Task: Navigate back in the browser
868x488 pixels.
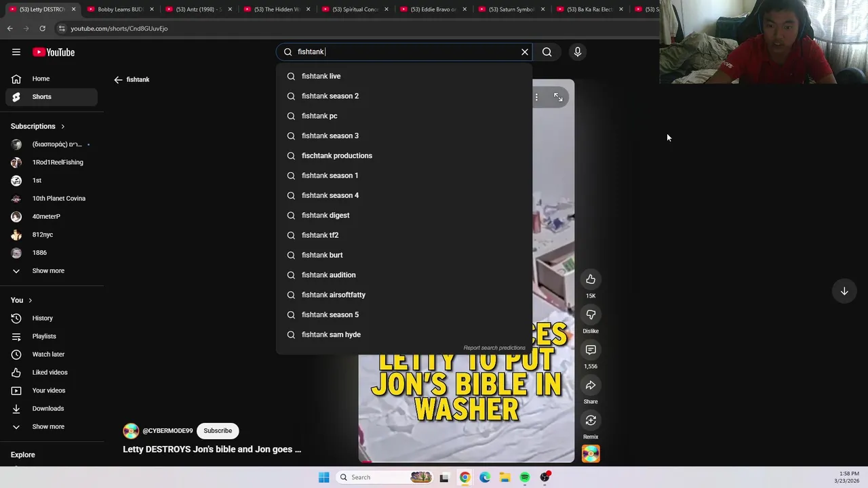Action: click(x=9, y=28)
